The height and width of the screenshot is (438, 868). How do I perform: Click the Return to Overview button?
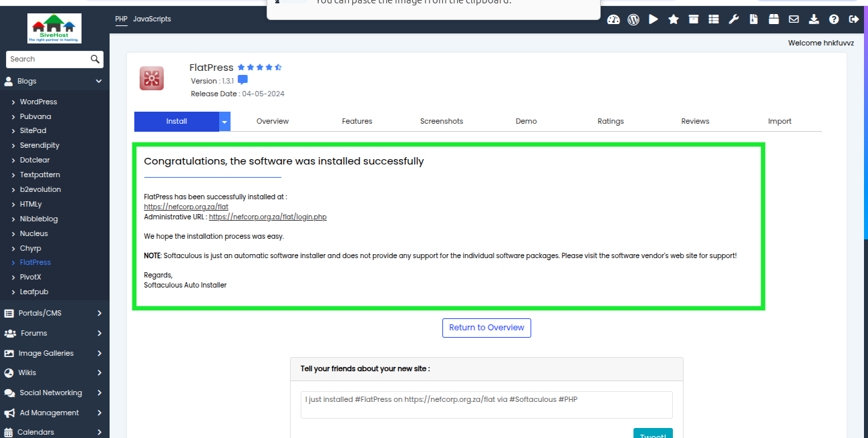pos(487,328)
